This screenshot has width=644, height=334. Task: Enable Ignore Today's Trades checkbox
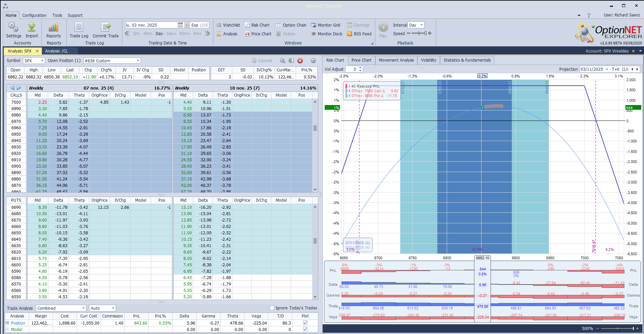[x=272, y=308]
